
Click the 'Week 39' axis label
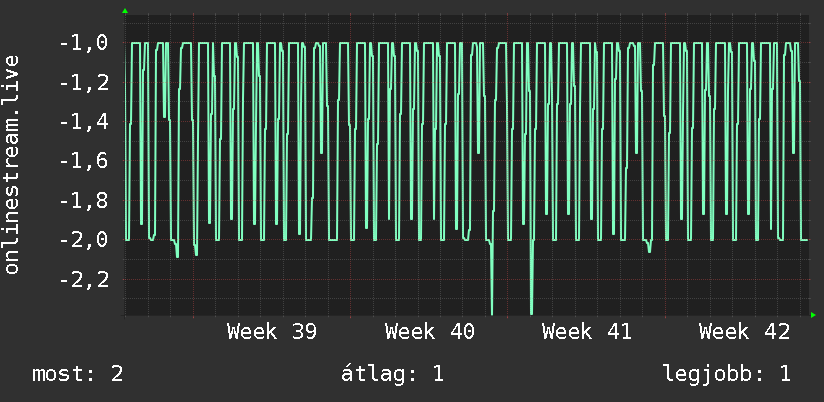tap(272, 332)
